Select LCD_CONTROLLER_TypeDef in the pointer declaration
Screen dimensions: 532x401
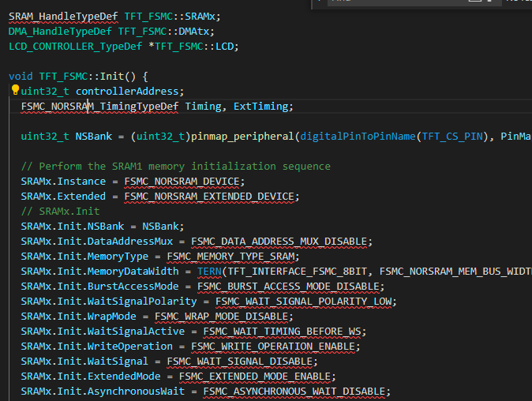point(75,47)
